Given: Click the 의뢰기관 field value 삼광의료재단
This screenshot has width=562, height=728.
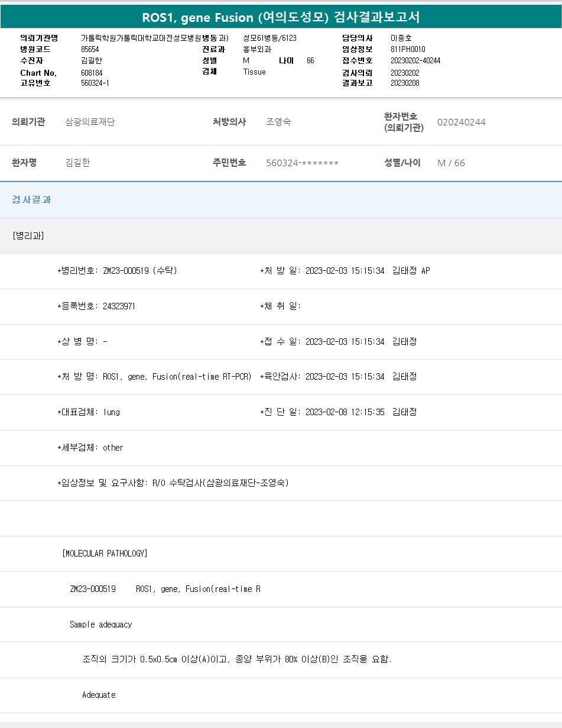Looking at the screenshot, I should 90,122.
